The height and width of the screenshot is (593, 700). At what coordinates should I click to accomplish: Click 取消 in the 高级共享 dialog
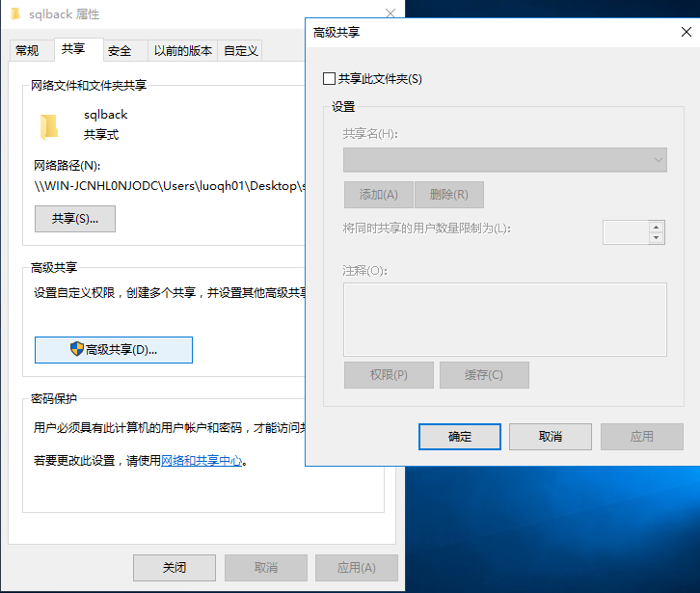pyautogui.click(x=551, y=436)
